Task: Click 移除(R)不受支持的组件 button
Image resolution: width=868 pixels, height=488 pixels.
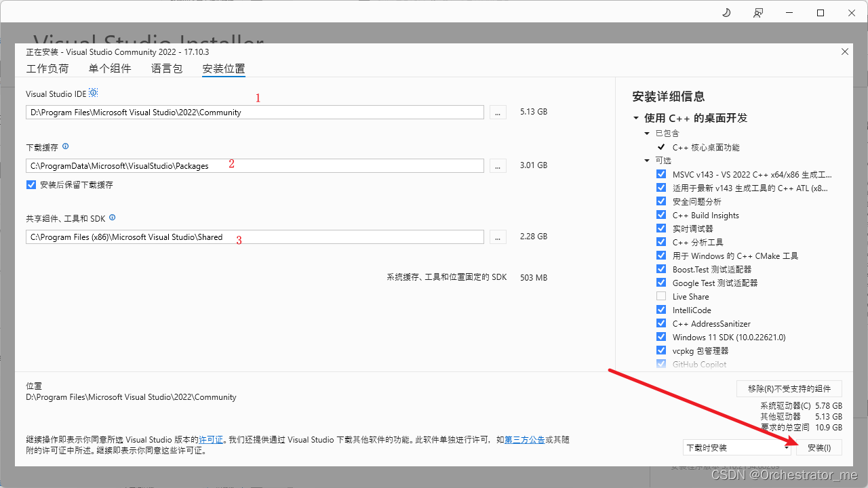Action: (x=789, y=388)
